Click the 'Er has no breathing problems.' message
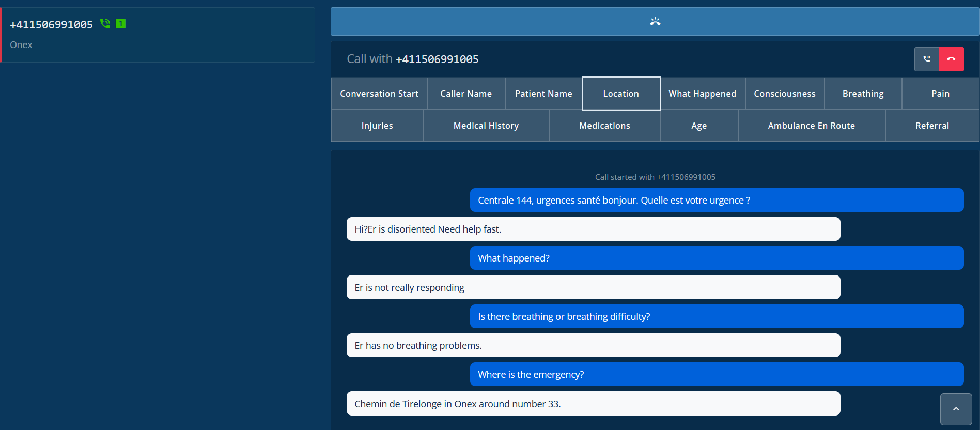 click(x=593, y=345)
